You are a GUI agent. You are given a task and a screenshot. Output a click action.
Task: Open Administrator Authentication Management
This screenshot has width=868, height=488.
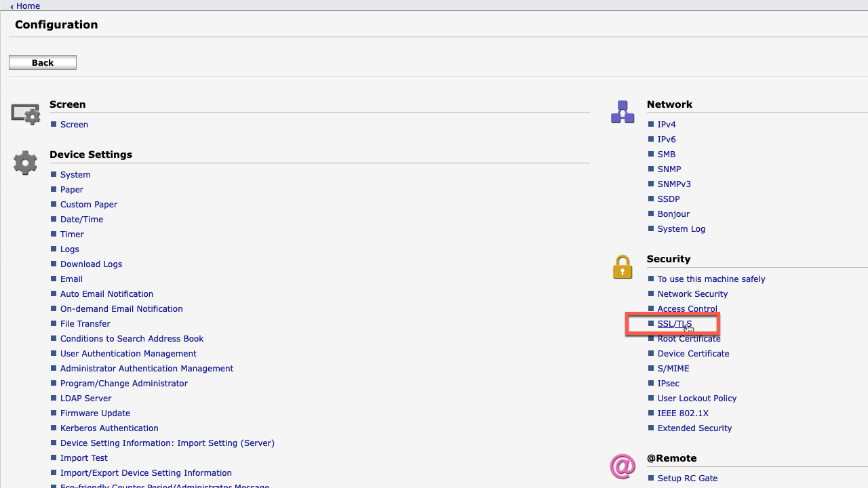[146, 369]
